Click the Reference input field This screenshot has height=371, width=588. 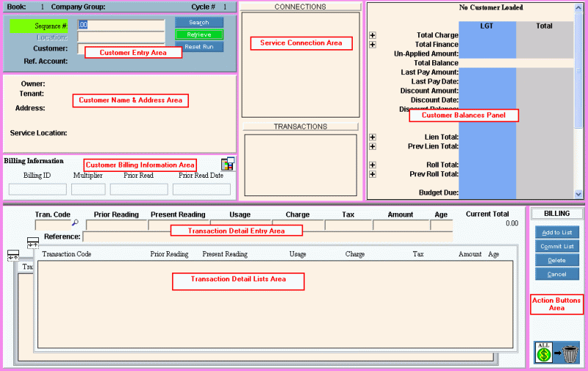[268, 237]
